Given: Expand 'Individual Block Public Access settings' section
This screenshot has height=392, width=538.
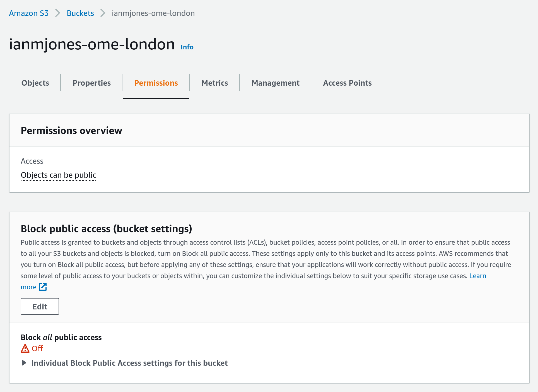Looking at the screenshot, I should [x=129, y=363].
